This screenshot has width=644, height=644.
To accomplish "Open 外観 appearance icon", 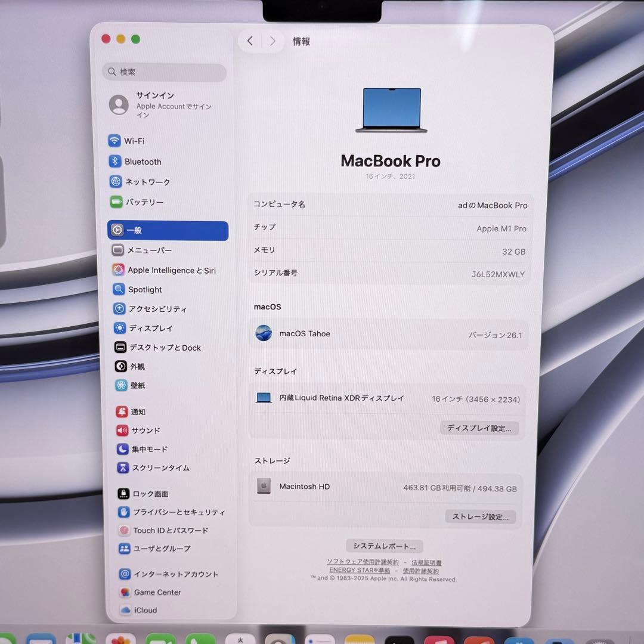I will (x=120, y=366).
